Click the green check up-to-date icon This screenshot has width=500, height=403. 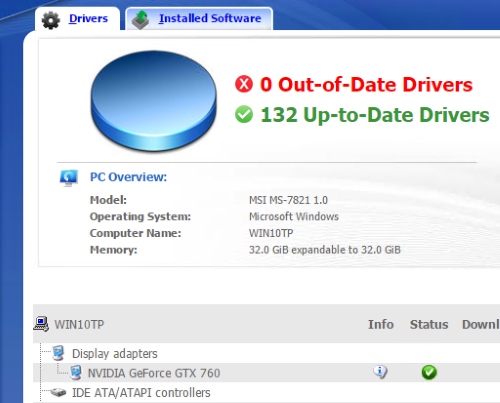[244, 114]
